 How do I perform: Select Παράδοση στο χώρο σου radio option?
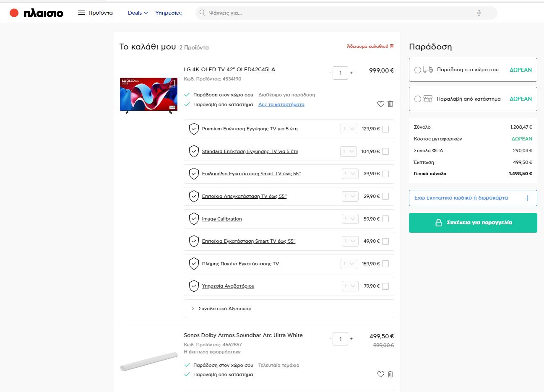pyautogui.click(x=418, y=70)
